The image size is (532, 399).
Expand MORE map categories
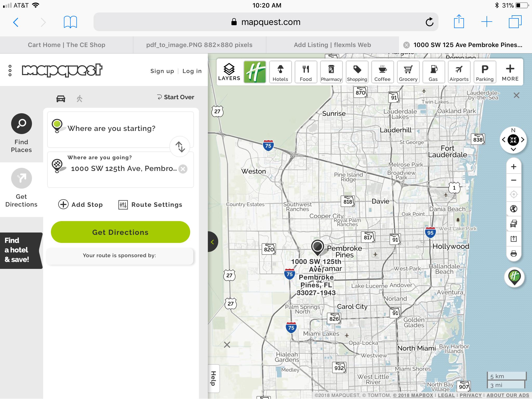[x=510, y=72]
